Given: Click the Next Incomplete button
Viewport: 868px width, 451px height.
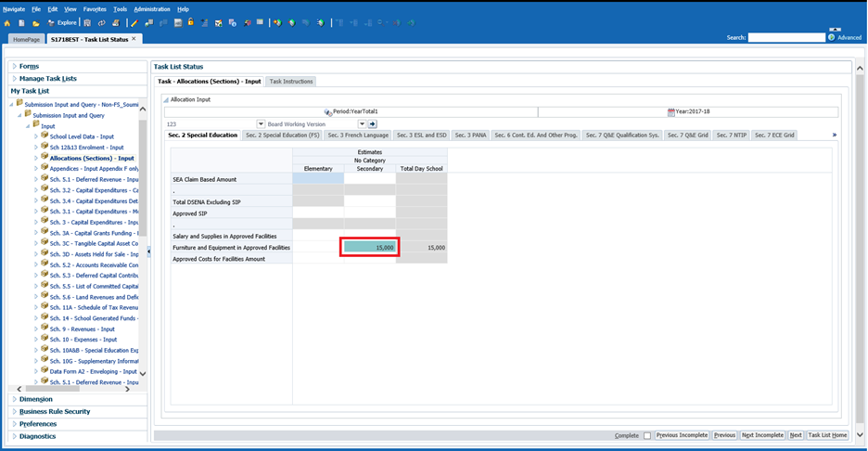Looking at the screenshot, I should point(762,435).
